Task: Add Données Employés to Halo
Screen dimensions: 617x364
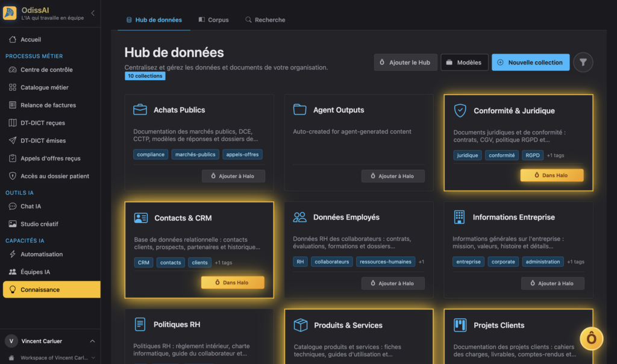Action: point(393,283)
